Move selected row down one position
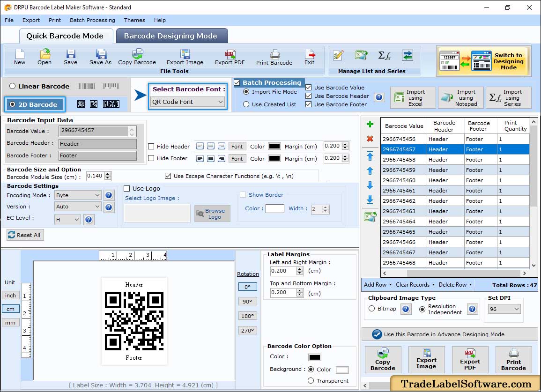 (x=370, y=185)
